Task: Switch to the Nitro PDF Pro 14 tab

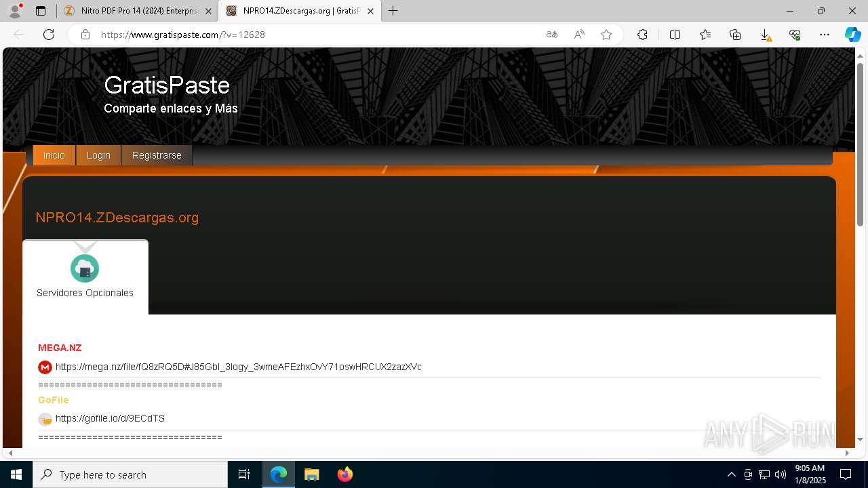Action: pos(138,11)
